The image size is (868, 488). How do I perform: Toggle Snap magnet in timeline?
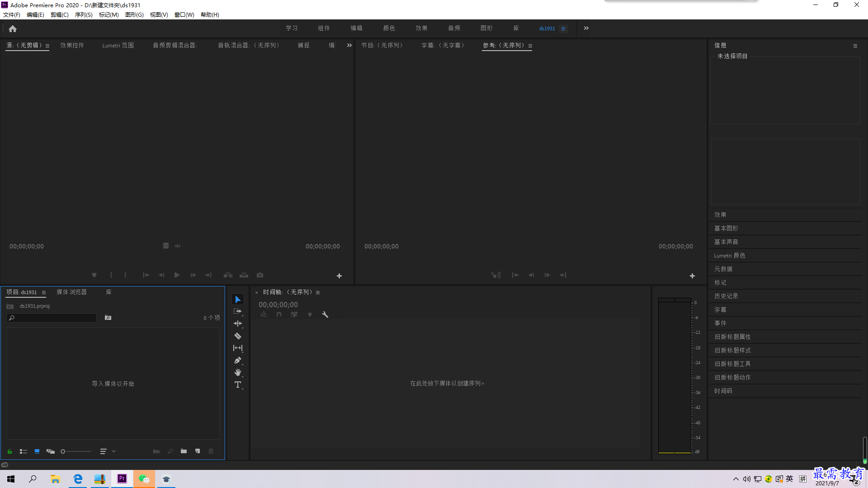279,314
